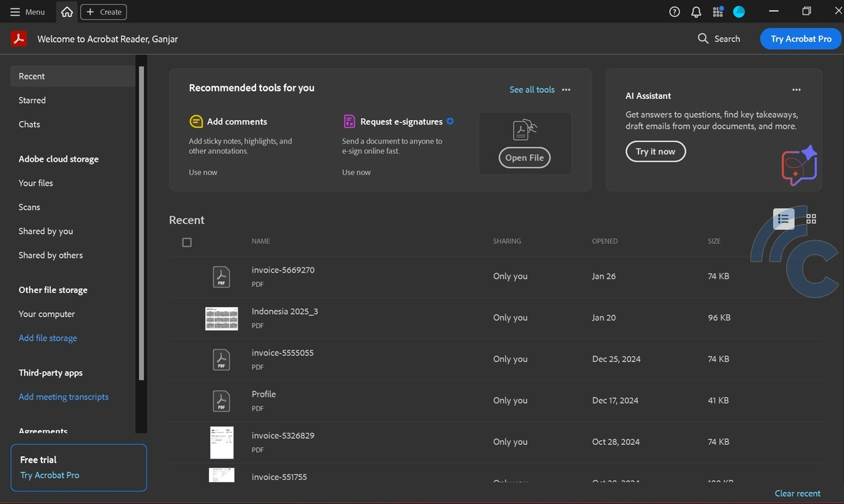Click the Dec 25, 2024 opened date
This screenshot has height=504, width=844.
pyautogui.click(x=616, y=359)
